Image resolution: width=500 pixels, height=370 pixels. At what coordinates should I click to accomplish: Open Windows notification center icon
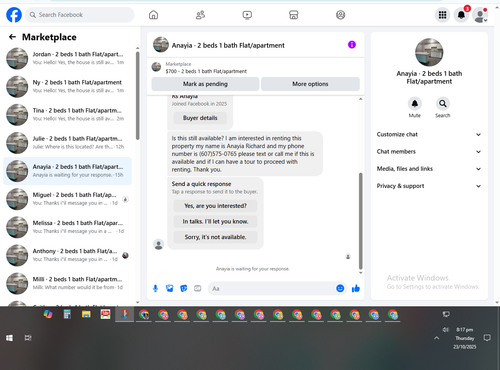coord(487,338)
